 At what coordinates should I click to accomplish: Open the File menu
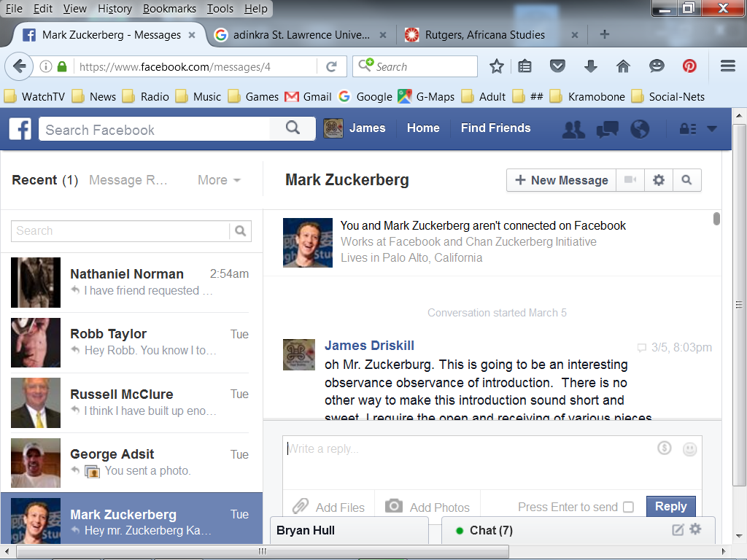[14, 9]
